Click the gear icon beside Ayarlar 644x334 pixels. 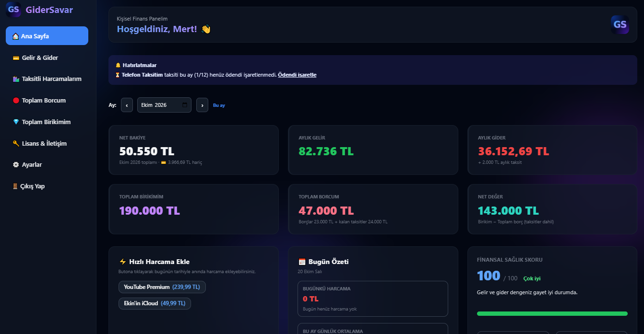pos(16,164)
